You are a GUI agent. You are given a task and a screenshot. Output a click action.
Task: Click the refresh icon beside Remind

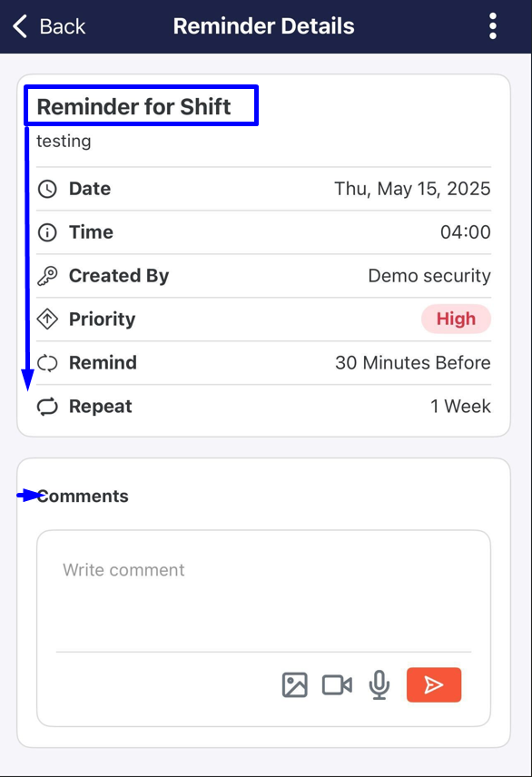coord(46,363)
